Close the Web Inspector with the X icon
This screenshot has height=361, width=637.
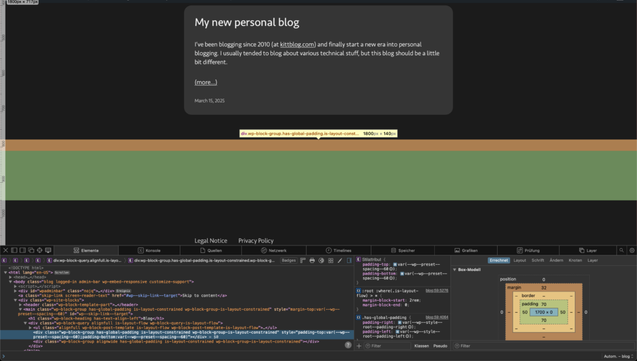click(x=6, y=250)
